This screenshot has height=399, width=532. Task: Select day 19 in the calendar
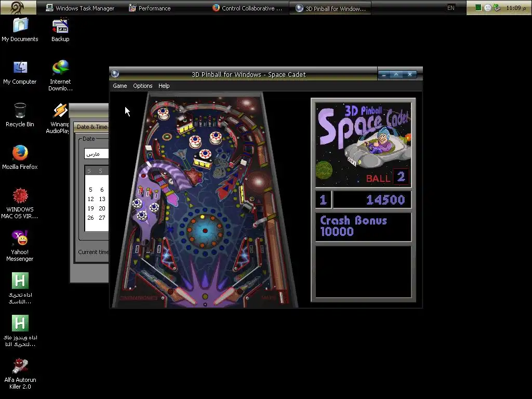90,208
